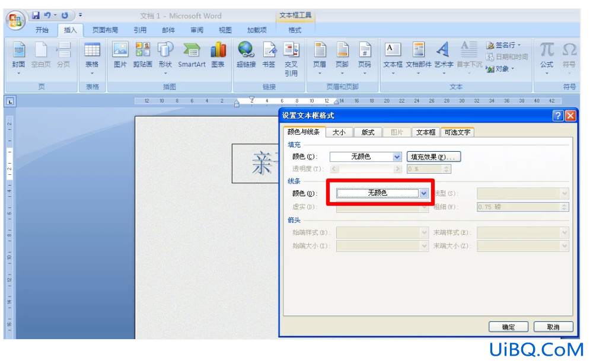Open the 加载项 ribbon tab
590x364 pixels.
[257, 30]
